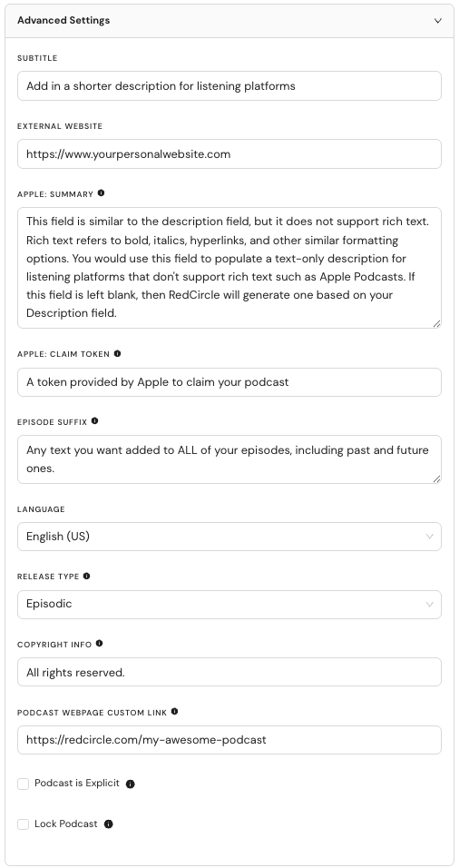The image size is (459, 868).
Task: Click the Copyright Info info icon
Action: (x=99, y=643)
